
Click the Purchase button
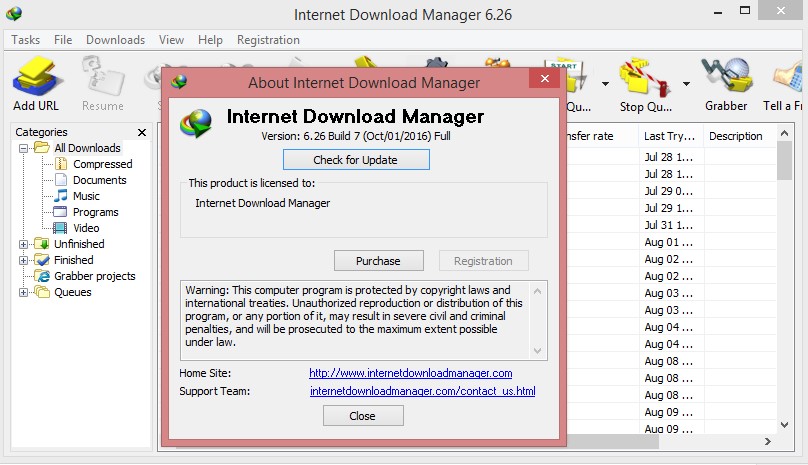(x=379, y=261)
